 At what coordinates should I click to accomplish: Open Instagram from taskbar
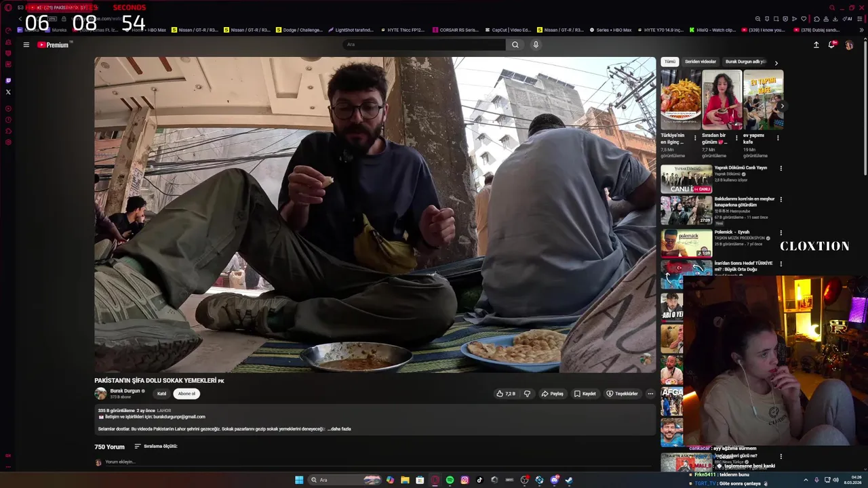tap(465, 480)
